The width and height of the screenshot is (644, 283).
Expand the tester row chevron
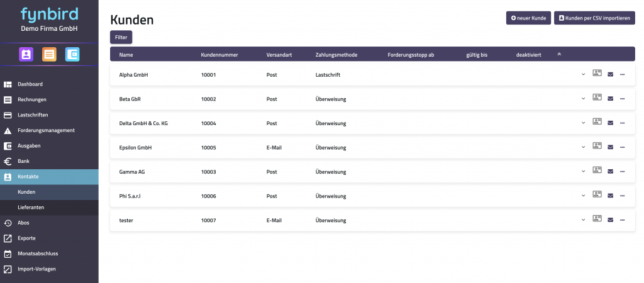(x=583, y=219)
